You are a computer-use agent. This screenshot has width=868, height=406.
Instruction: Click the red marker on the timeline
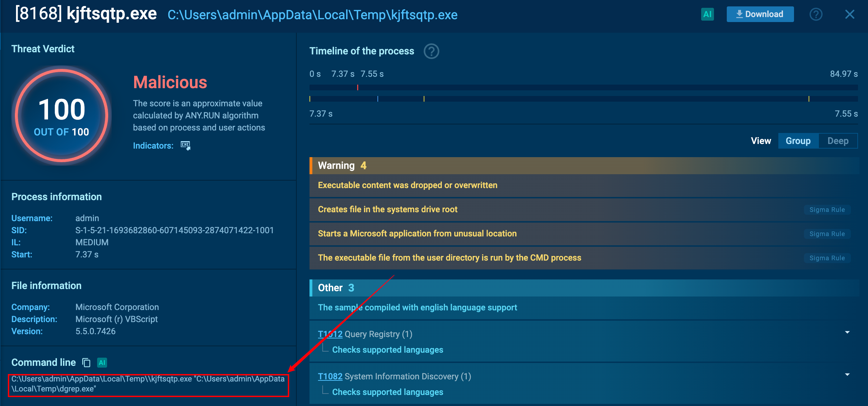point(358,87)
